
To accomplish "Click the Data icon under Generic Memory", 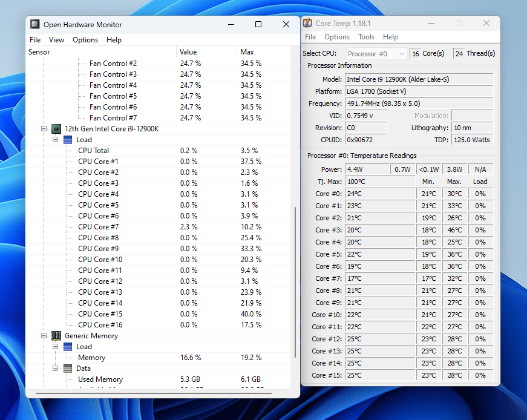I will coord(68,368).
